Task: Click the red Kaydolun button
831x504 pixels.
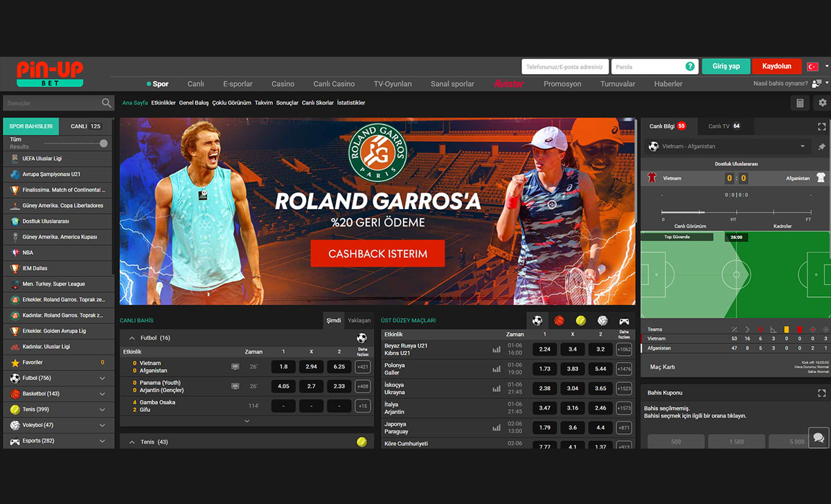Action: pyautogui.click(x=777, y=66)
